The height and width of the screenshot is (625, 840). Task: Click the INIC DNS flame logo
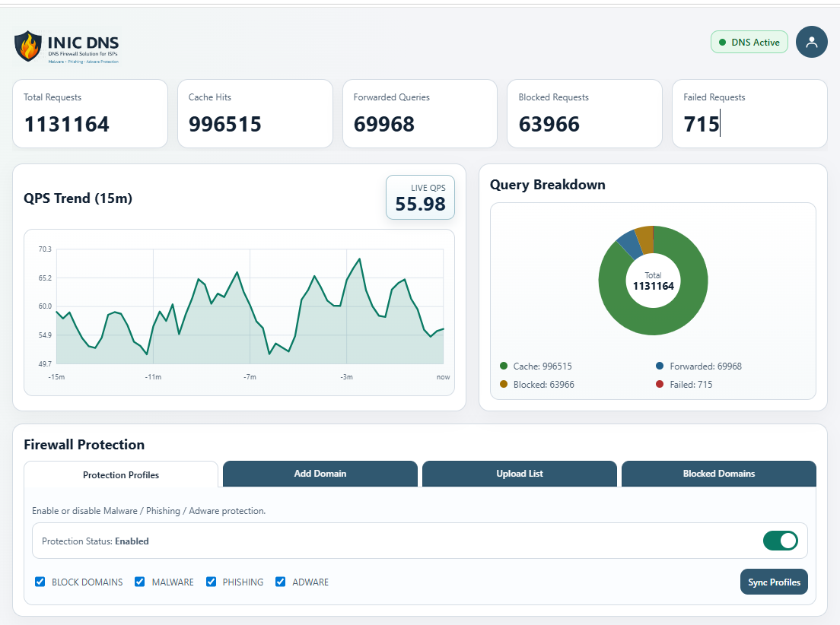[x=27, y=47]
